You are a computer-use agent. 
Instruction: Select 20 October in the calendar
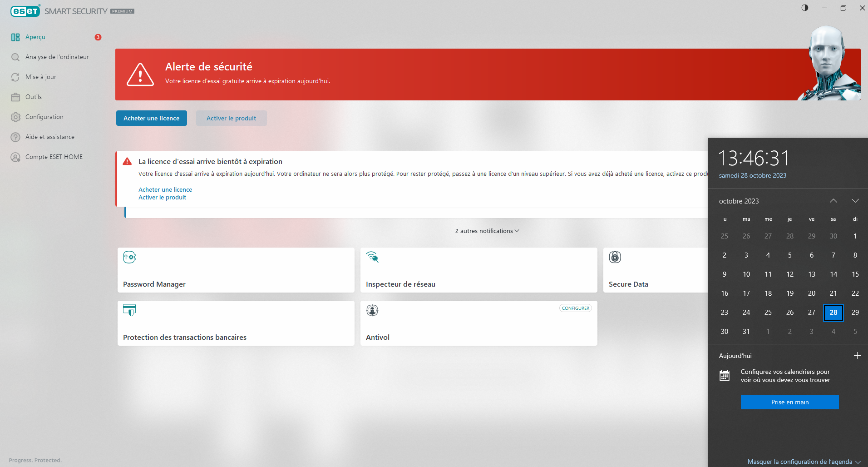(x=812, y=293)
